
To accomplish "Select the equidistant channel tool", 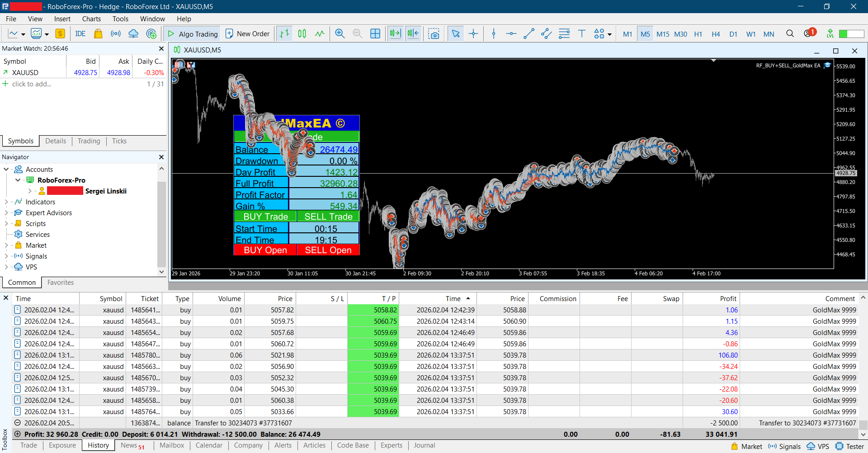I will coord(546,34).
